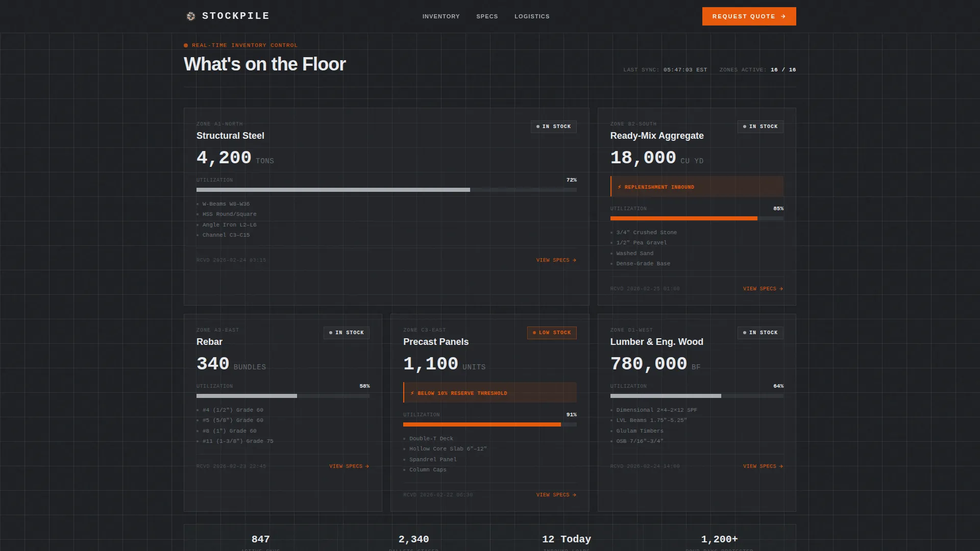Click the Rebar card title

[x=209, y=342]
